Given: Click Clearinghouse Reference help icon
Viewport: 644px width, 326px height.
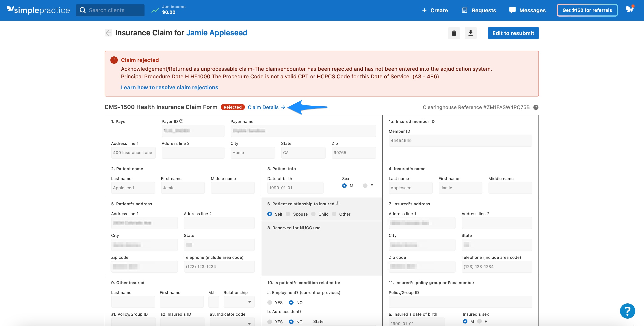Looking at the screenshot, I should pos(536,107).
